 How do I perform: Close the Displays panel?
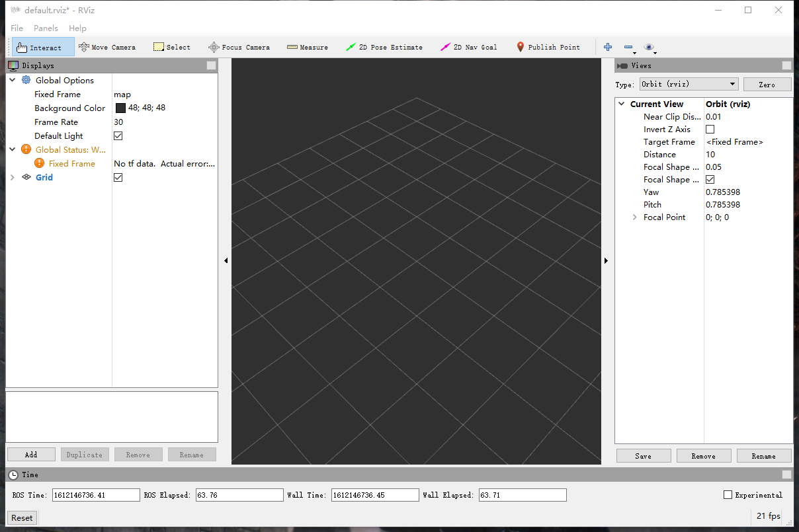click(x=211, y=65)
